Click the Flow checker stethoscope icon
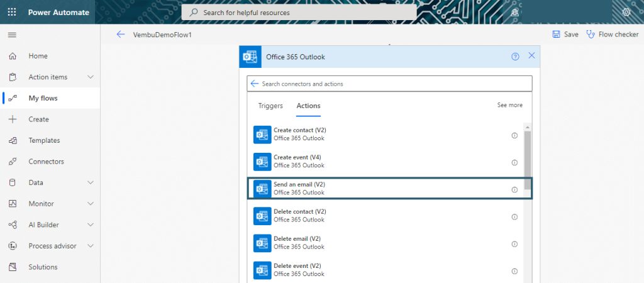The width and height of the screenshot is (644, 283). [x=591, y=35]
